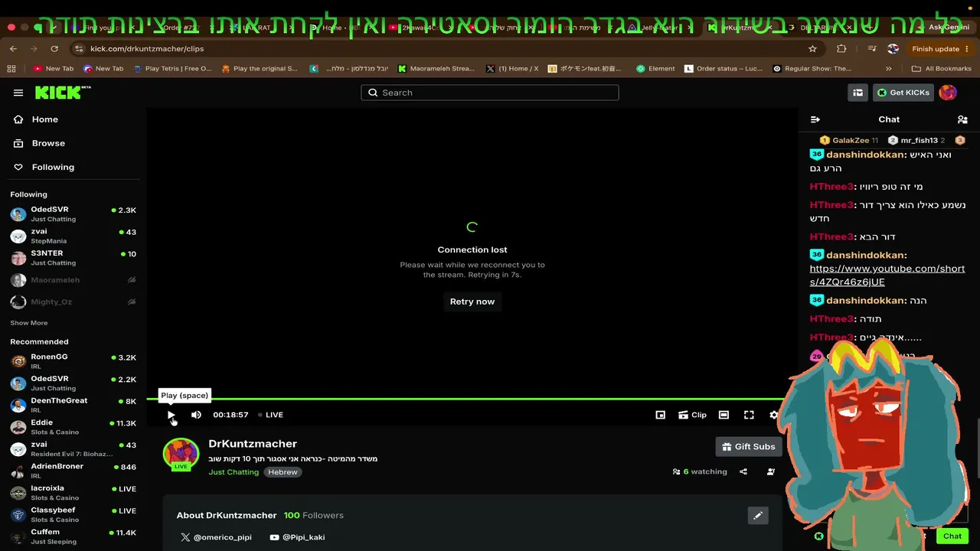Go back in Chrome
This screenshot has width=980, height=551.
pyautogui.click(x=13, y=48)
